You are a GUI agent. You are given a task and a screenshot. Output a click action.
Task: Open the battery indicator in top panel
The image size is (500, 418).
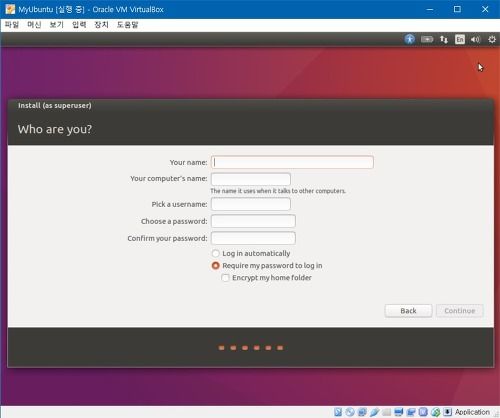[x=427, y=39]
